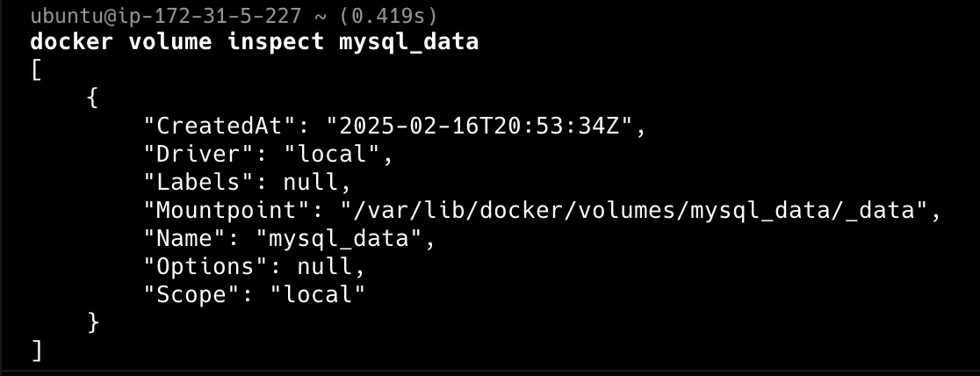Click the opening square bracket line
The width and height of the screenshot is (980, 376).
[x=36, y=70]
